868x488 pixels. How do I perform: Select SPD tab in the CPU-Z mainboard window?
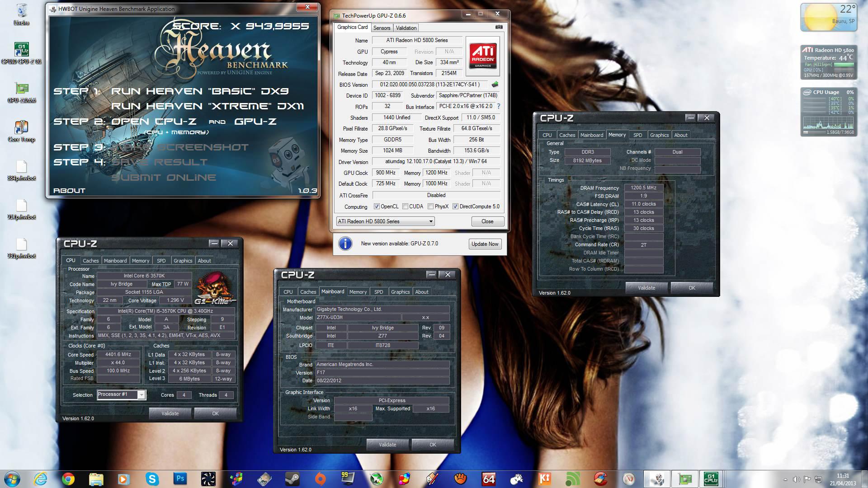click(378, 292)
